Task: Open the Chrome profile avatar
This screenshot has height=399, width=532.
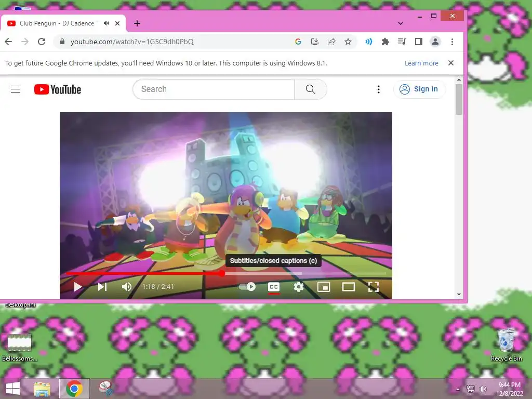Action: click(435, 42)
